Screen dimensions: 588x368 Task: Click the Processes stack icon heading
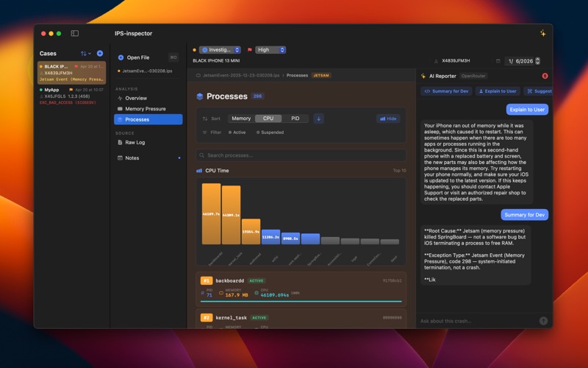tap(200, 96)
